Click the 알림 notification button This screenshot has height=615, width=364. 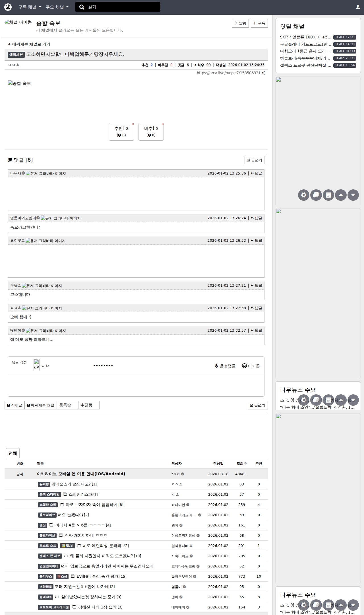(x=240, y=23)
